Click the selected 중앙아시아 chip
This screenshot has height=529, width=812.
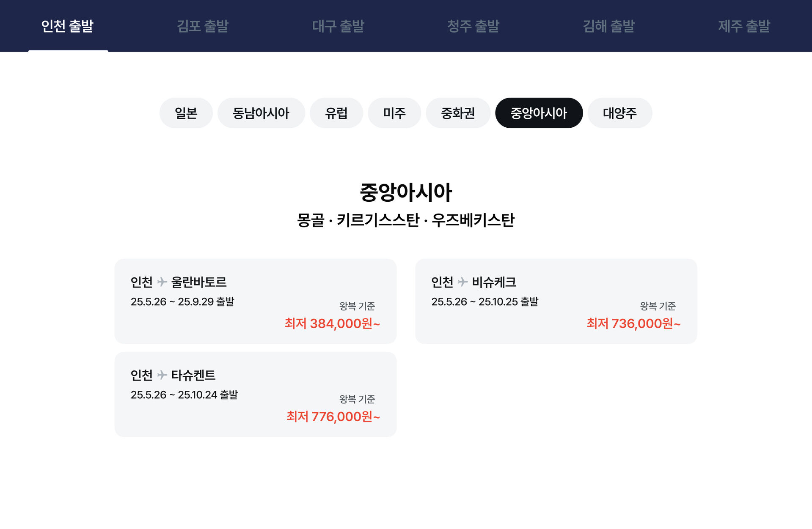tap(539, 113)
